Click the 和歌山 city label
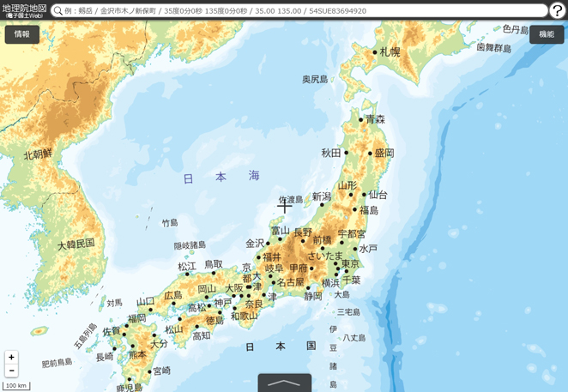 point(245,316)
